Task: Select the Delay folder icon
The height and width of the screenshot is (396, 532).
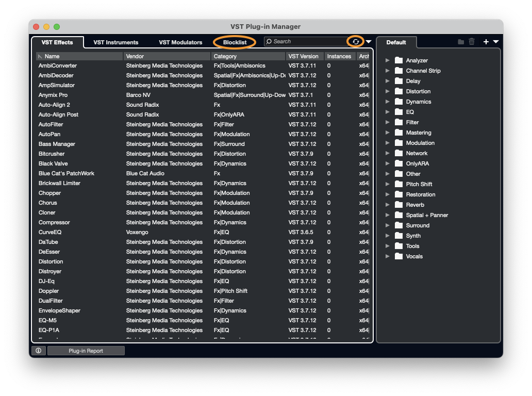Action: [398, 81]
